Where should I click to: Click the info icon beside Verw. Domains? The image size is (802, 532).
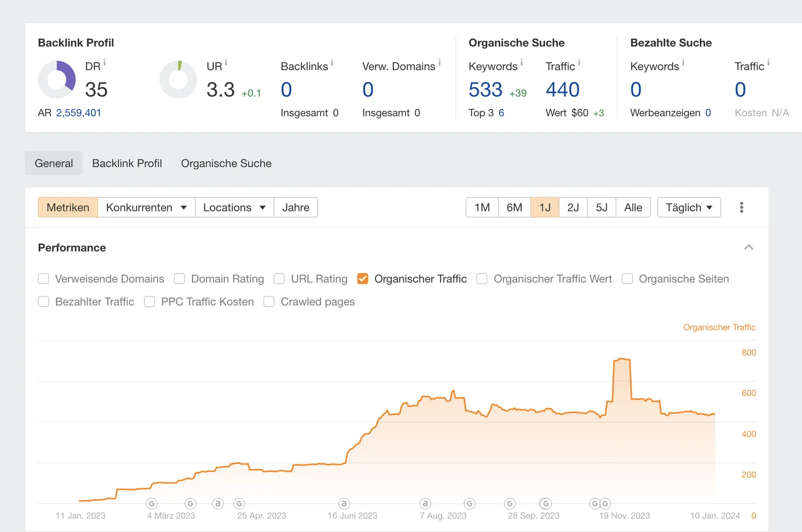[x=440, y=63]
